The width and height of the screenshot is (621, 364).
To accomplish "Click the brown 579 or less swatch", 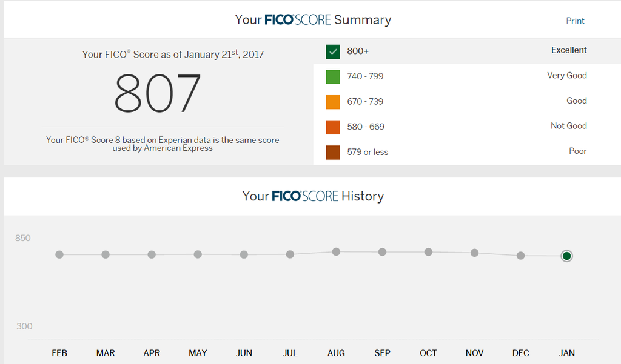I will tap(333, 153).
